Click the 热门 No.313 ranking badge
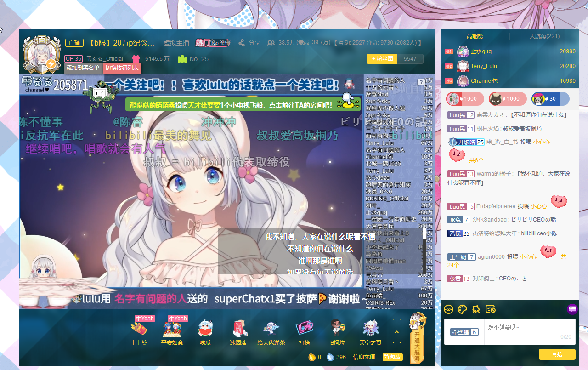The image size is (588, 370). 212,43
